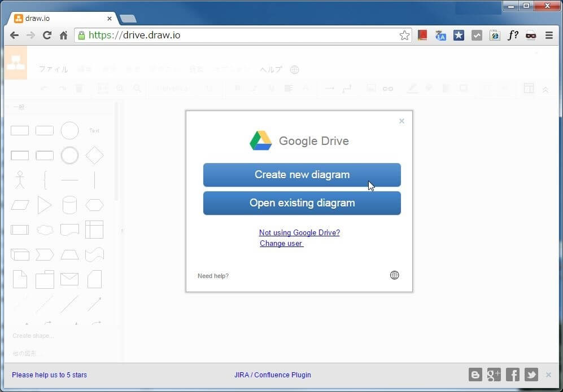The width and height of the screenshot is (563, 392).
Task: Collapse the toolbar with the double chevron
Action: pos(545,89)
